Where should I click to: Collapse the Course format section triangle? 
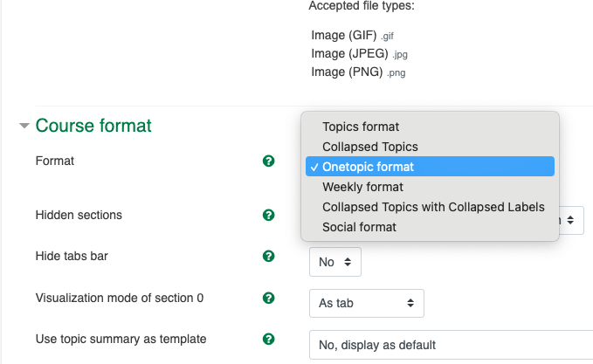[x=24, y=127]
